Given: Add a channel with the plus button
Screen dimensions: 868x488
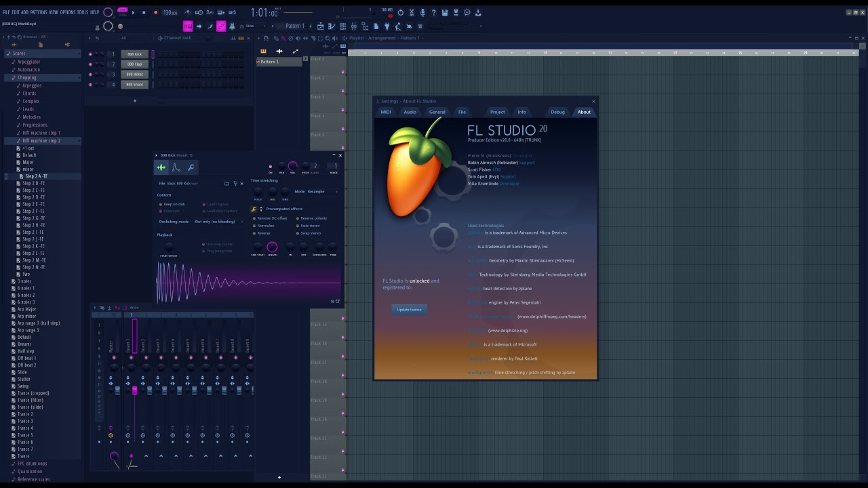Looking at the screenshot, I should pyautogui.click(x=134, y=101).
